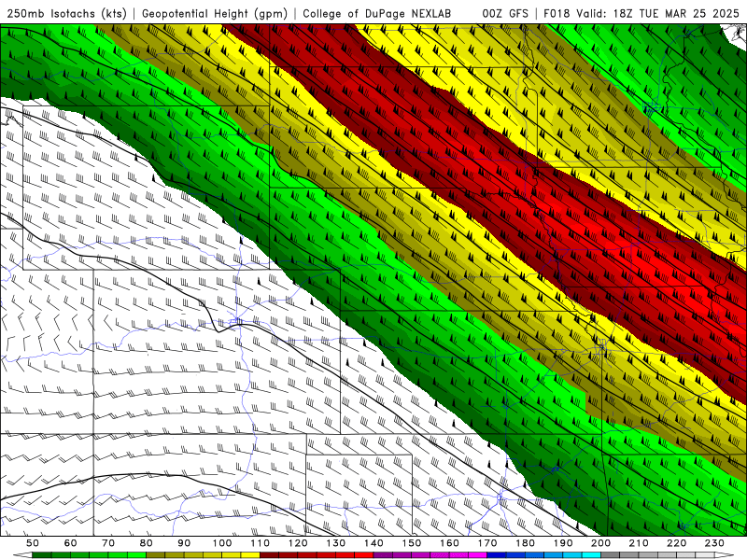Click the color bar label '170'
The width and height of the screenshot is (747, 560).
point(486,543)
